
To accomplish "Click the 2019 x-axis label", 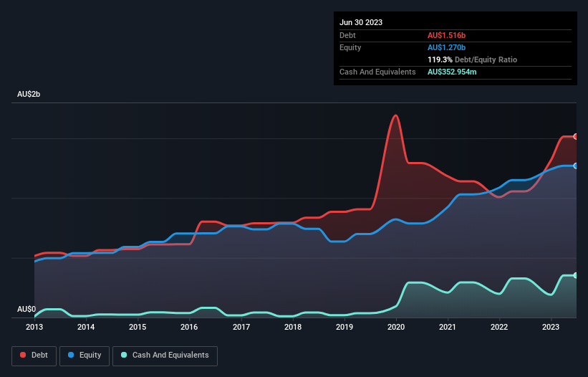I will (x=344, y=327).
